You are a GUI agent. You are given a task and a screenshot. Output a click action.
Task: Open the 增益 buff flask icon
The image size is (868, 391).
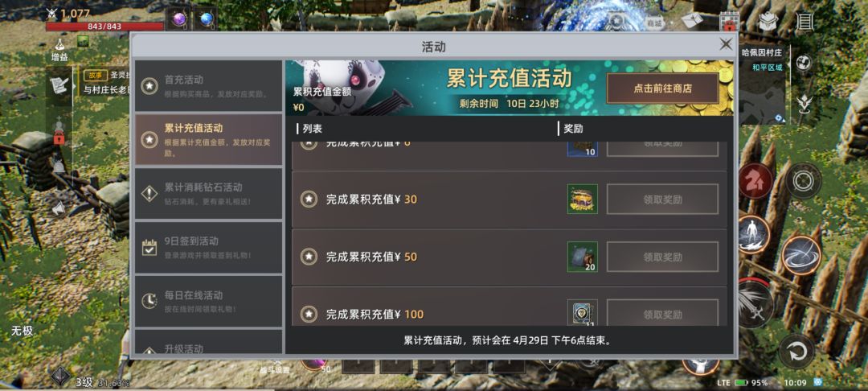(59, 50)
